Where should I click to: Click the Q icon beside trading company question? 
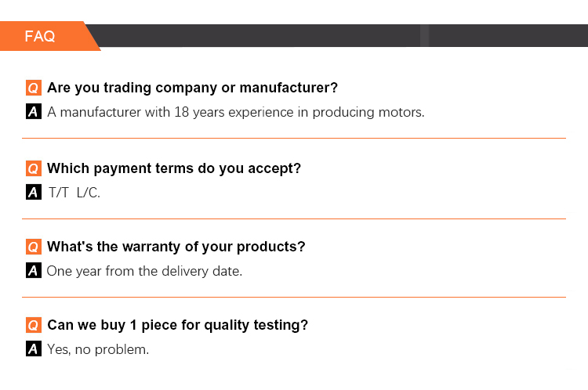click(33, 88)
